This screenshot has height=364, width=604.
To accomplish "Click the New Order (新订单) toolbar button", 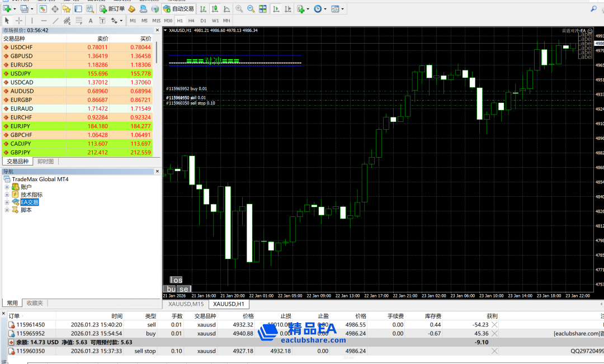I will pos(112,9).
